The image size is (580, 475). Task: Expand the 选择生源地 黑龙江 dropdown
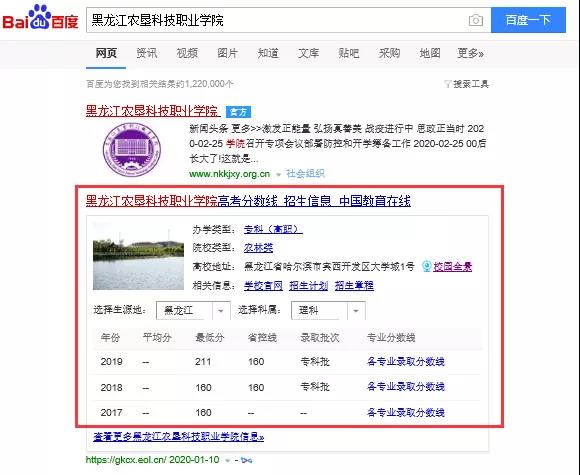(193, 310)
